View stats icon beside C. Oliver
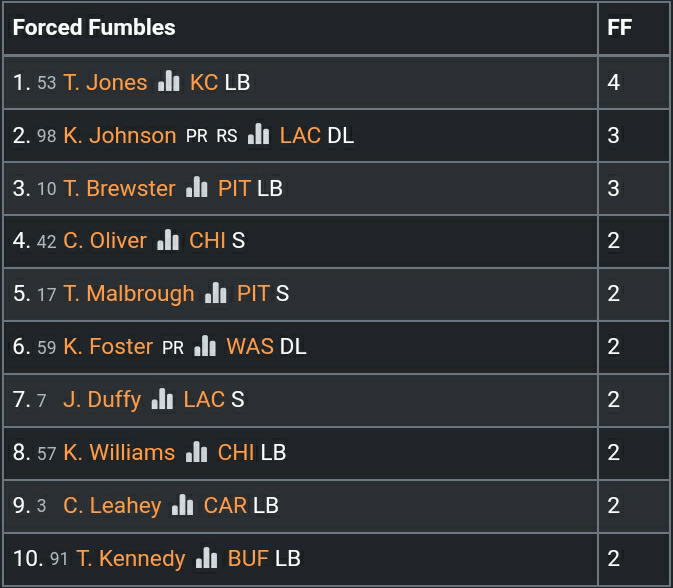The height and width of the screenshot is (588, 673). tap(168, 240)
